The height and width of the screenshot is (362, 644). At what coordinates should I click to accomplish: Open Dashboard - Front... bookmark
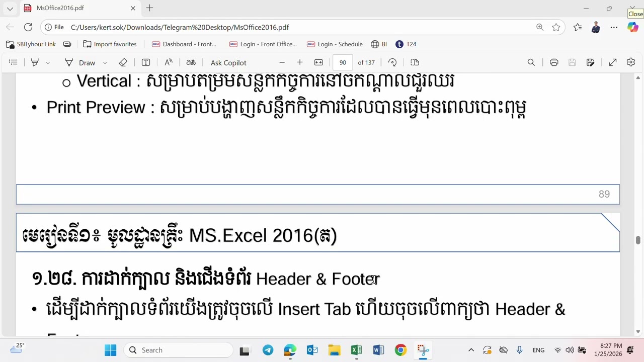coord(184,44)
